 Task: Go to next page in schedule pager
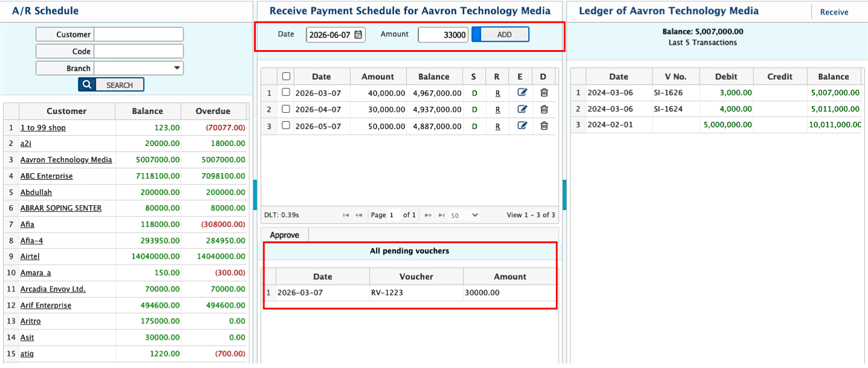pos(428,215)
